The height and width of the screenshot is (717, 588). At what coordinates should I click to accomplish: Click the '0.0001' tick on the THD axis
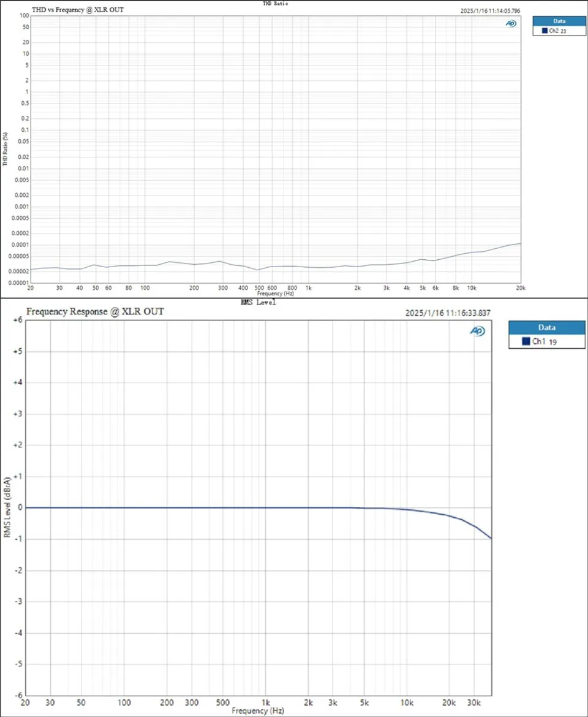[21, 245]
